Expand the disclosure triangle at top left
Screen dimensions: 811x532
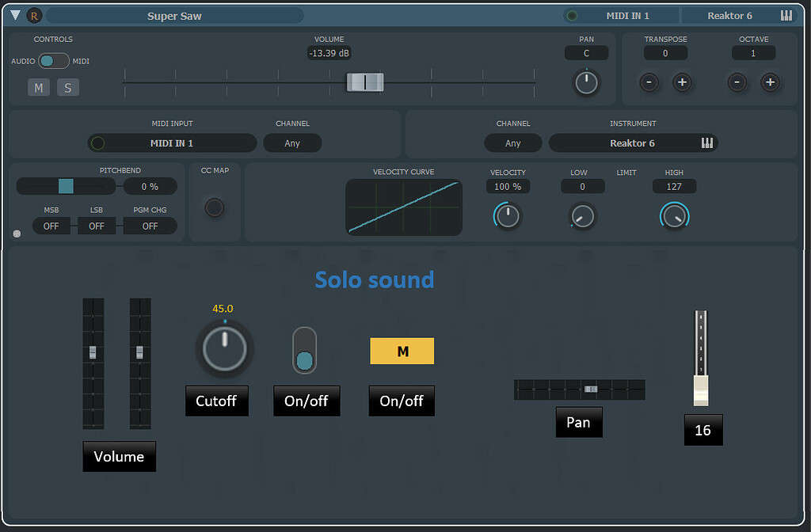coord(13,15)
